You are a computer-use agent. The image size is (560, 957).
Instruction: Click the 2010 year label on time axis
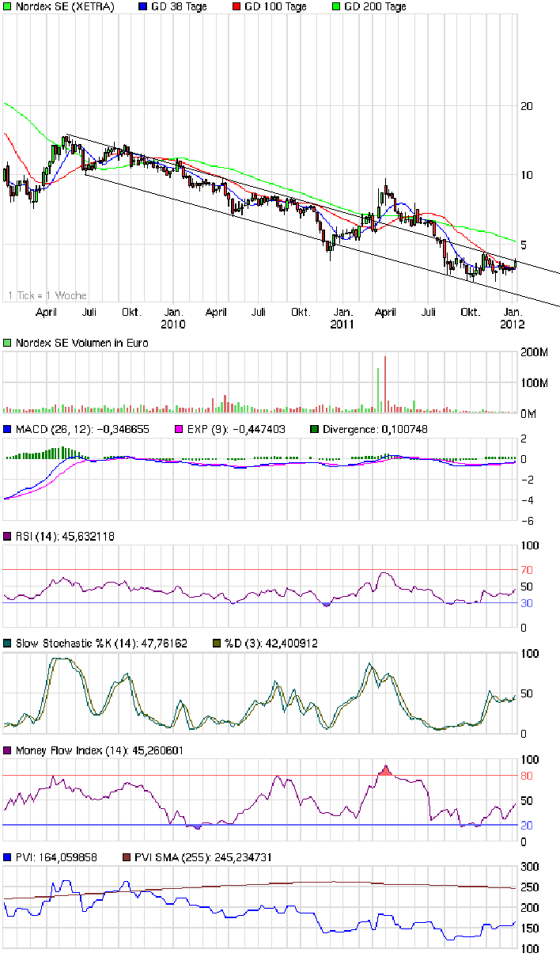172,324
